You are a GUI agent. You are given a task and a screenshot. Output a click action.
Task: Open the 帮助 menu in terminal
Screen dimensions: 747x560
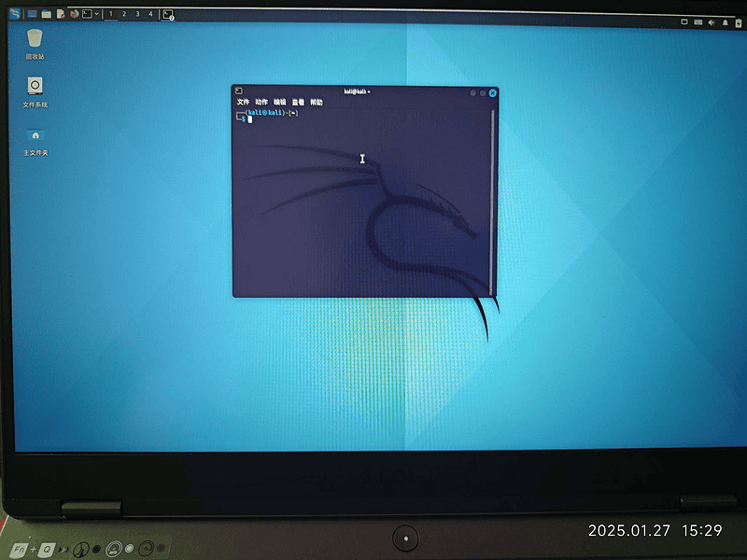tap(317, 103)
